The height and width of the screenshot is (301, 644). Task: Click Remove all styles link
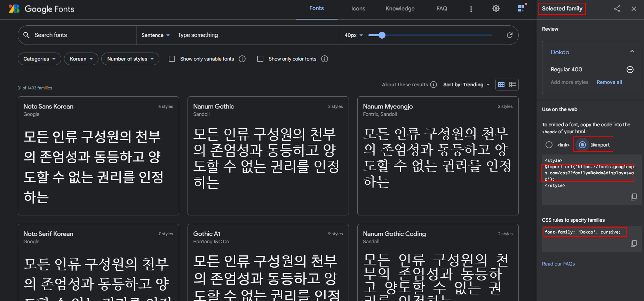point(610,82)
